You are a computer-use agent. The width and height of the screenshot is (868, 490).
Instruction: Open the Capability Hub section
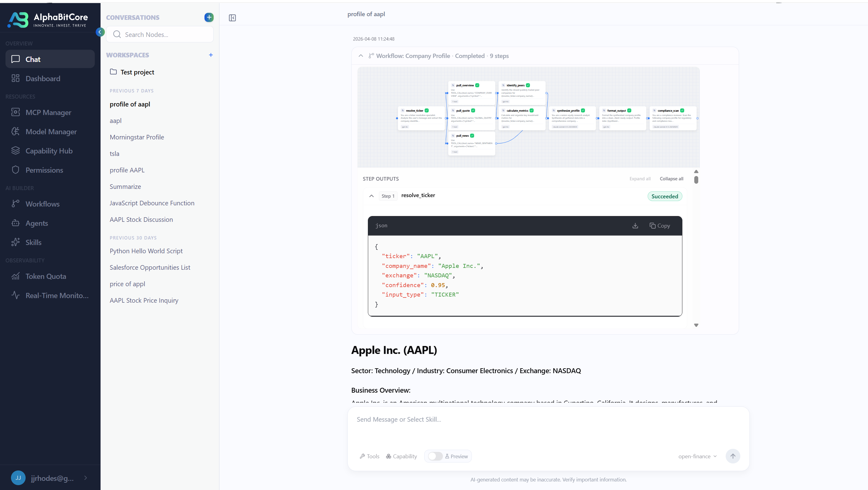pyautogui.click(x=49, y=151)
